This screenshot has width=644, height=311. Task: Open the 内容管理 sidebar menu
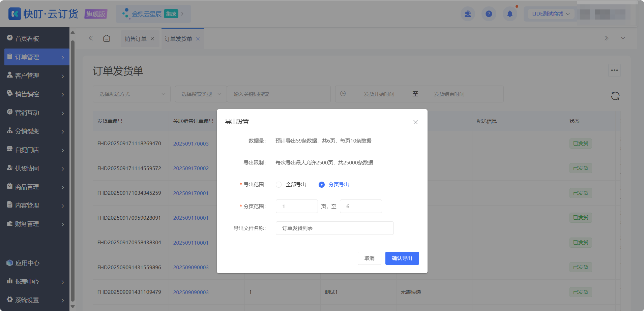click(x=37, y=205)
